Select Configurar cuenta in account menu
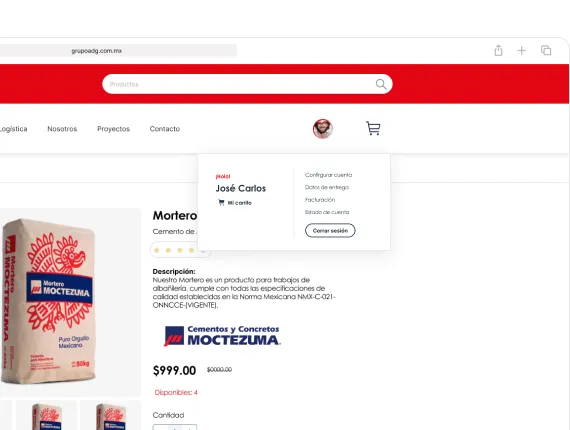The height and width of the screenshot is (430, 570). (x=328, y=175)
